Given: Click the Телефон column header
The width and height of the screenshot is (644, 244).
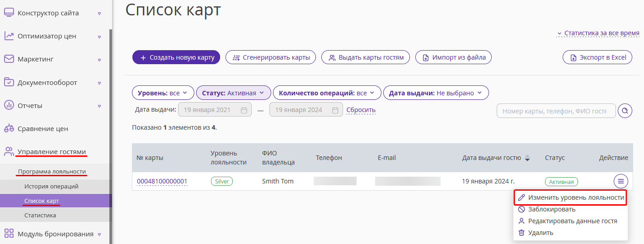Looking at the screenshot, I should coord(329,158).
